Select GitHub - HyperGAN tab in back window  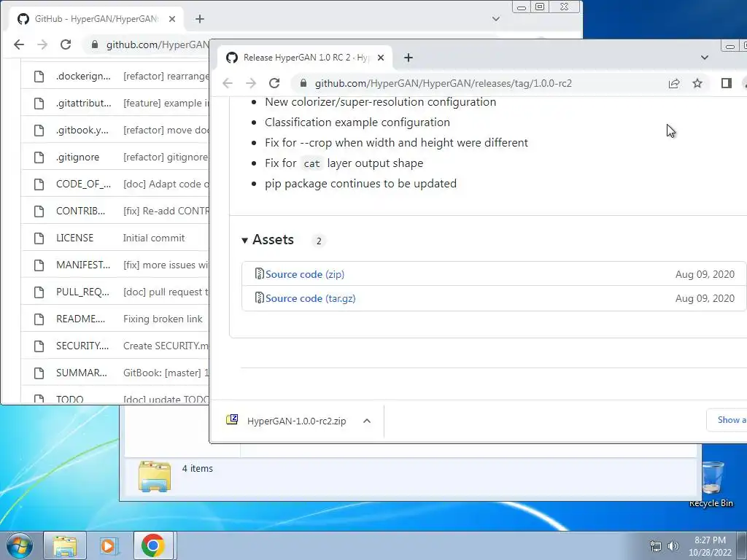(x=96, y=19)
